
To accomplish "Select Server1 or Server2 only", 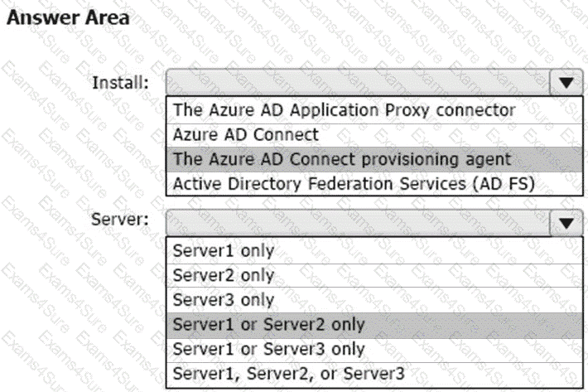I will coord(267,323).
